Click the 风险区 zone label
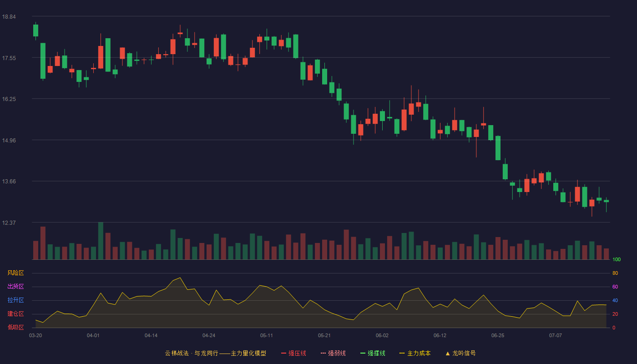 point(15,273)
